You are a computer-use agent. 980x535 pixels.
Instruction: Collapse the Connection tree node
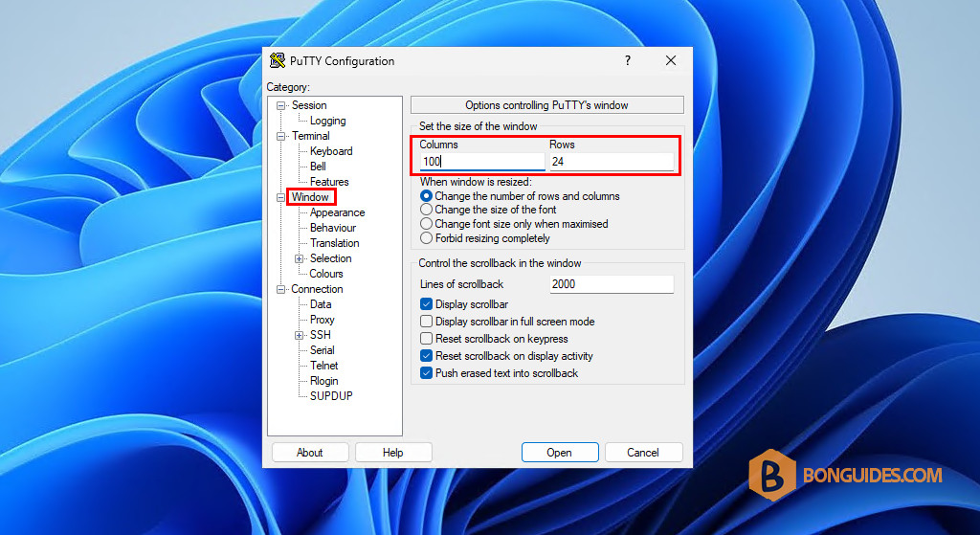(x=281, y=289)
